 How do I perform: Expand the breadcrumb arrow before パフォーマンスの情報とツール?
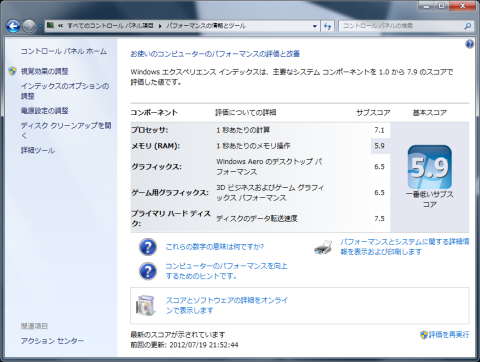pyautogui.click(x=160, y=26)
